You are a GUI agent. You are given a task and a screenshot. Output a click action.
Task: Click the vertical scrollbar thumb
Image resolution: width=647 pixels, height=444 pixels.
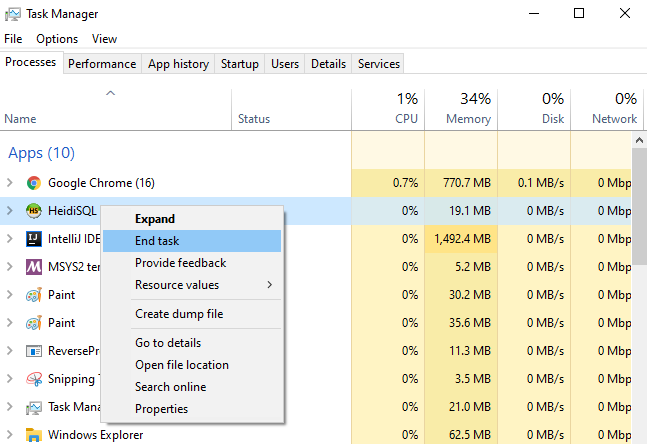(x=639, y=206)
